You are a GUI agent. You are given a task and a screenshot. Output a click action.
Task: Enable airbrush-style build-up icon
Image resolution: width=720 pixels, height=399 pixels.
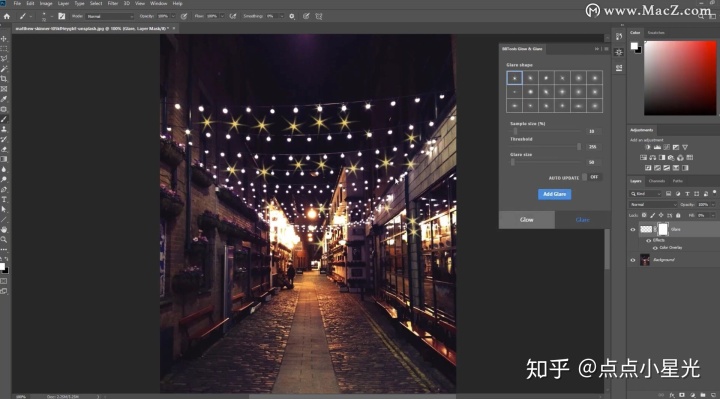(x=233, y=16)
